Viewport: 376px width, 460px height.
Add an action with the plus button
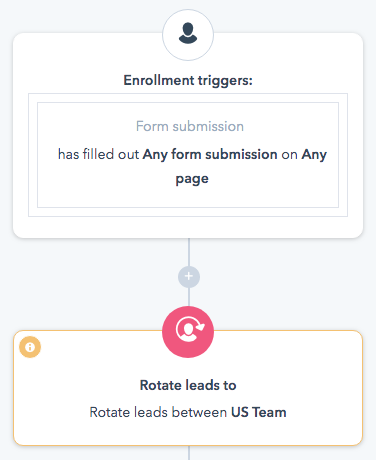click(x=189, y=276)
